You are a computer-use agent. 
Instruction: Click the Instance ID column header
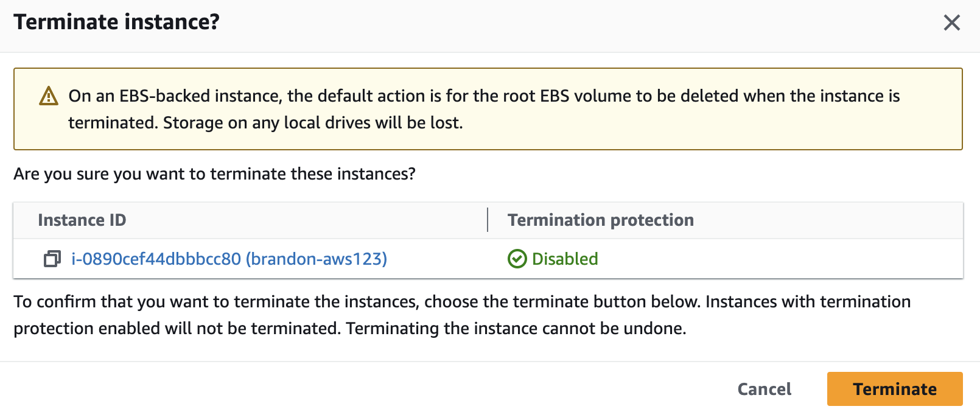coord(82,220)
